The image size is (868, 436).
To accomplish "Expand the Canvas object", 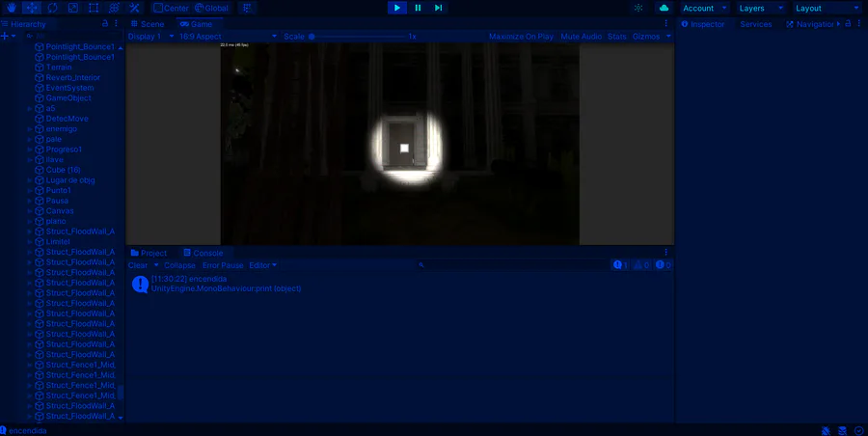I will click(x=30, y=211).
